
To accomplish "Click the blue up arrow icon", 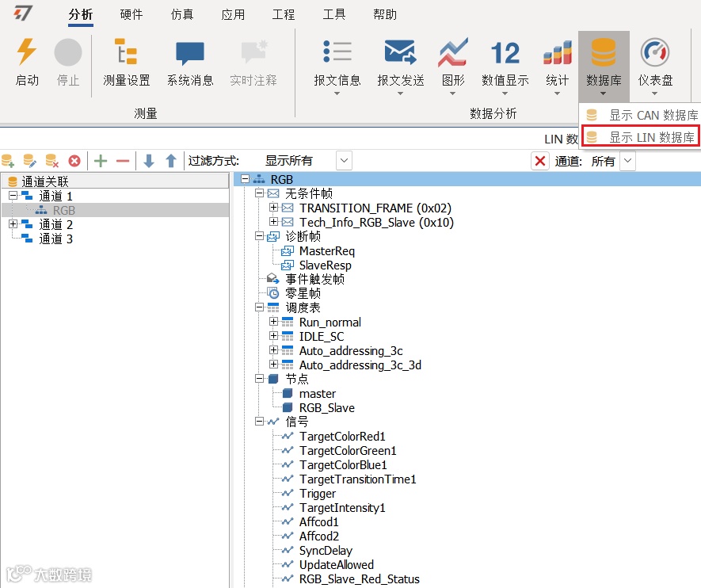I will (x=171, y=161).
